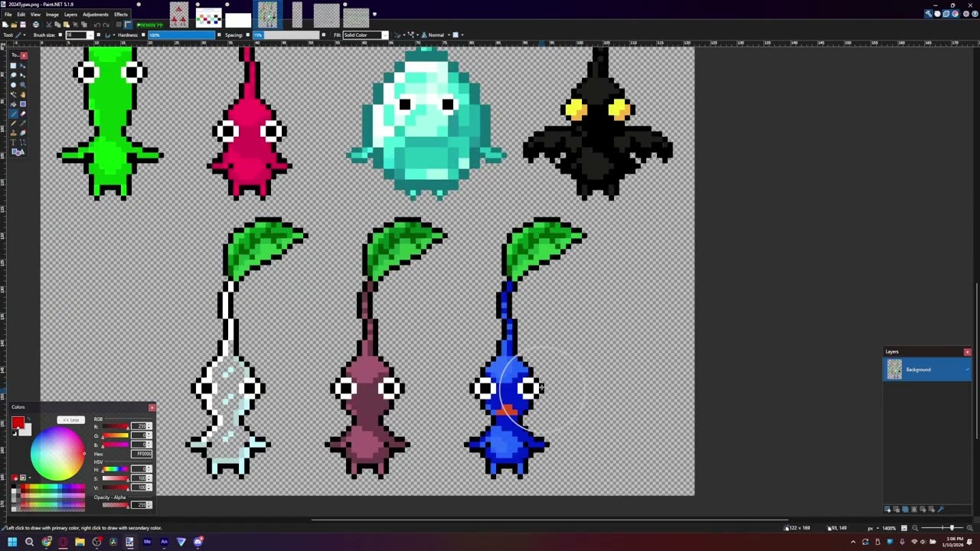Close the Colors panel

point(152,407)
